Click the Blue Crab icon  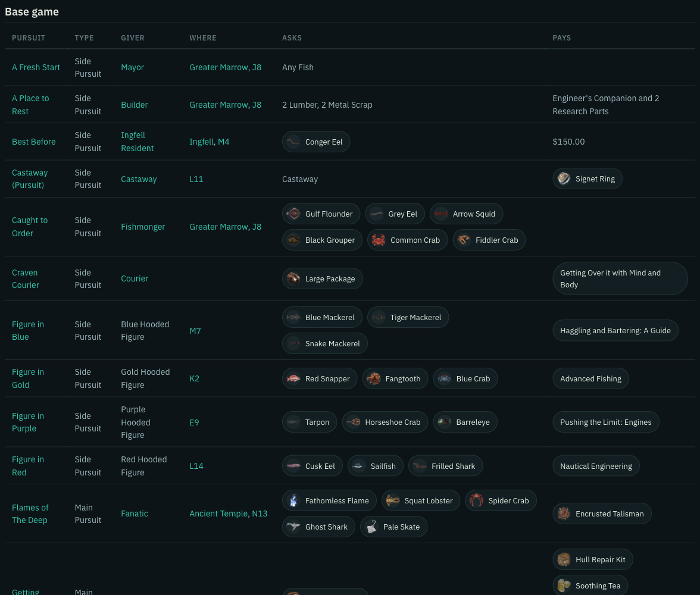(444, 378)
